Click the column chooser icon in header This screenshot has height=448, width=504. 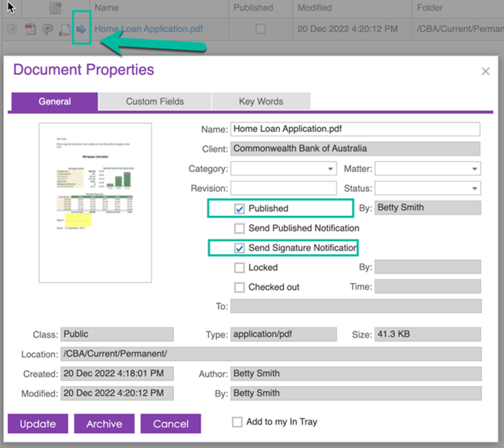click(x=56, y=8)
